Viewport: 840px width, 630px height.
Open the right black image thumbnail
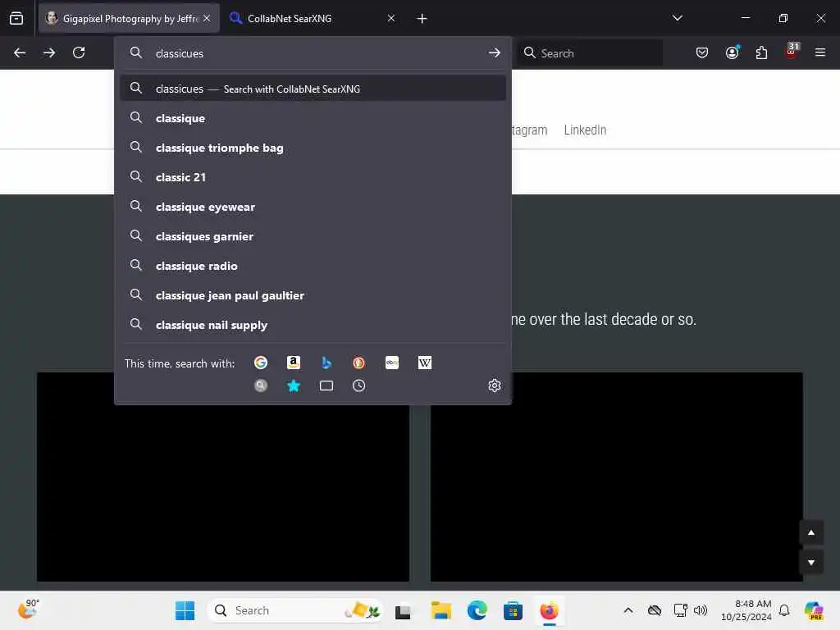click(x=617, y=477)
